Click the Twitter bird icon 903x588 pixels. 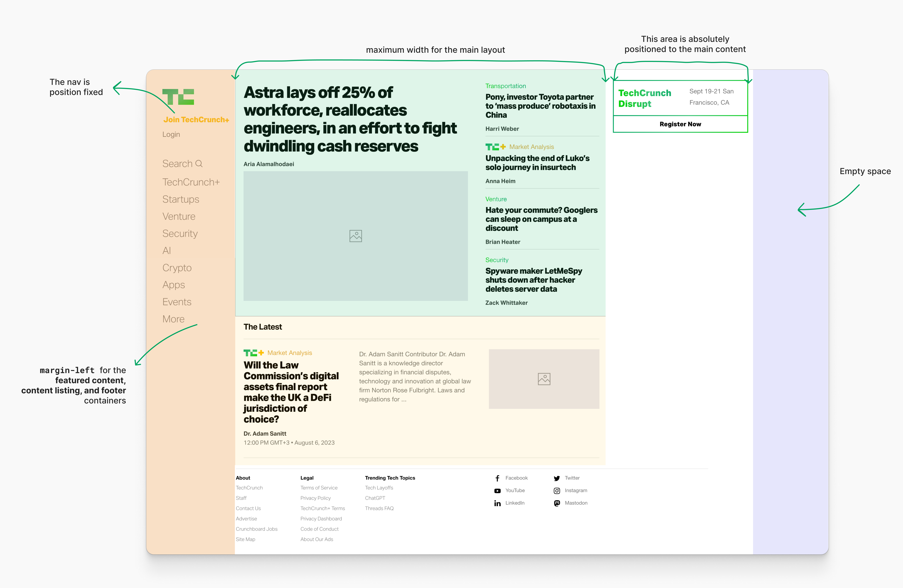557,478
